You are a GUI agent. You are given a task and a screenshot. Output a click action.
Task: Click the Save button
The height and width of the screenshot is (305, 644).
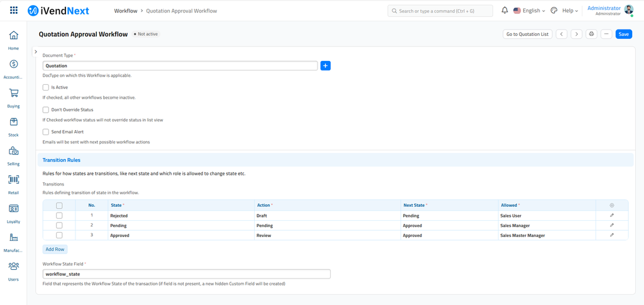click(623, 34)
